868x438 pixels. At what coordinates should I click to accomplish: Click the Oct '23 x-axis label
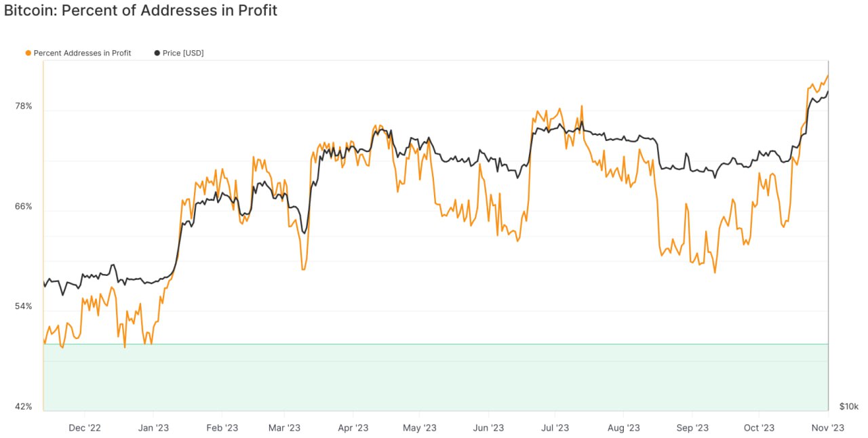click(x=759, y=428)
